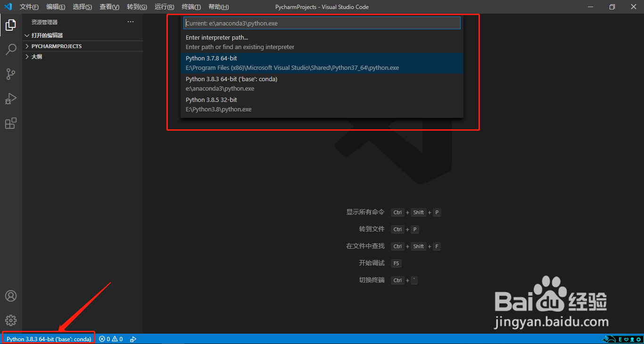644x344 pixels.
Task: Open the Explorer view in activity bar
Action: coord(11,25)
